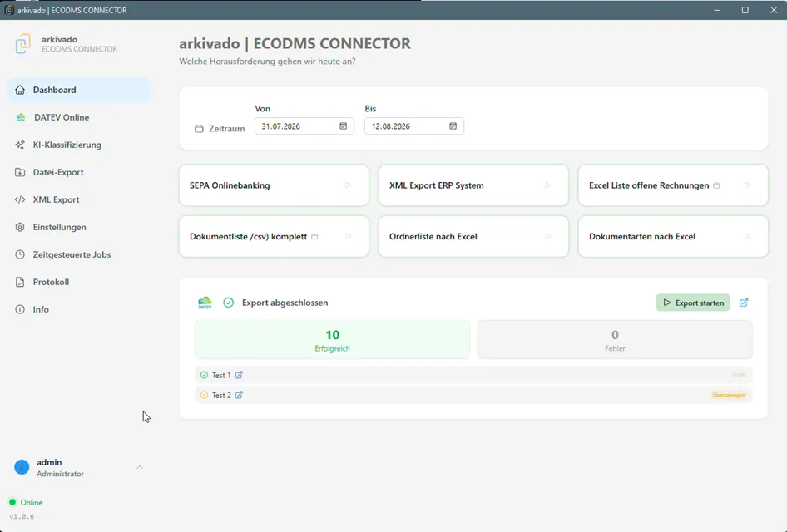
Task: Click the Einstellungen gear icon
Action: tap(20, 227)
